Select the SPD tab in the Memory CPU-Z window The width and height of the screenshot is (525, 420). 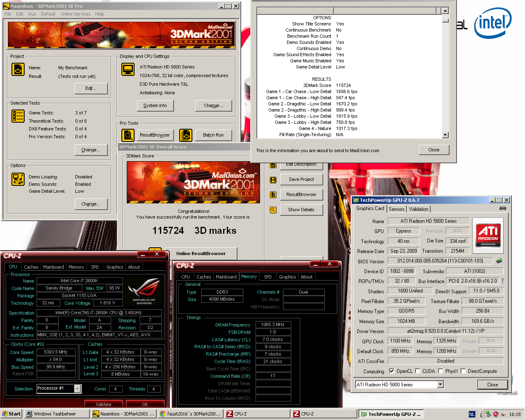click(x=267, y=277)
